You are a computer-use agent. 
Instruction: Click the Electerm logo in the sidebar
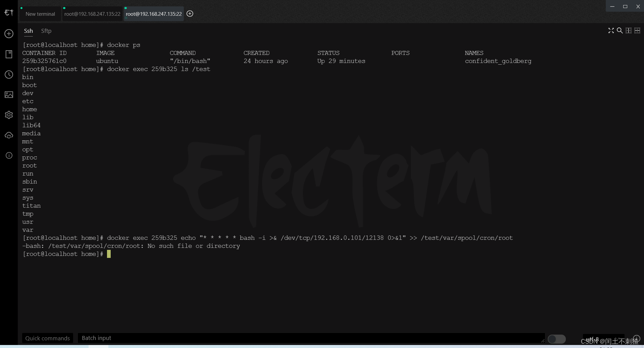(9, 13)
